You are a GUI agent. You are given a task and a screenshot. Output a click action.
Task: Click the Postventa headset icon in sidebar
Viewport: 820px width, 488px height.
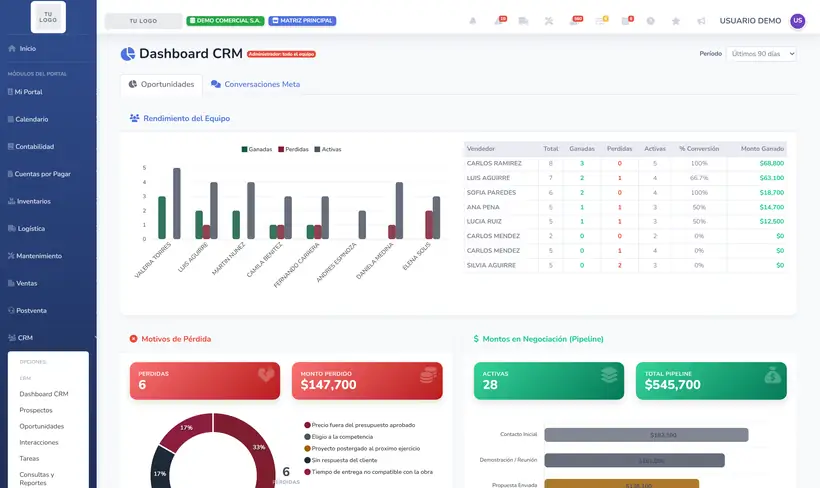tap(11, 311)
